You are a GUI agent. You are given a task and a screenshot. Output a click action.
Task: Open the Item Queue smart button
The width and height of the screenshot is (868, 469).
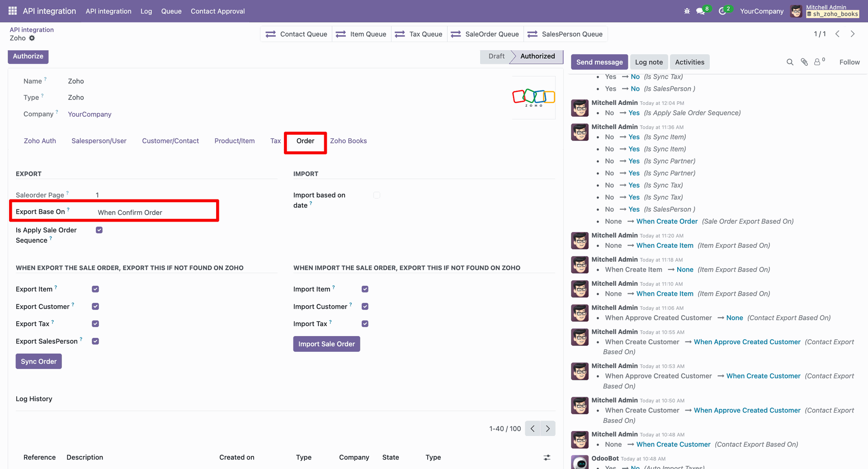(361, 34)
